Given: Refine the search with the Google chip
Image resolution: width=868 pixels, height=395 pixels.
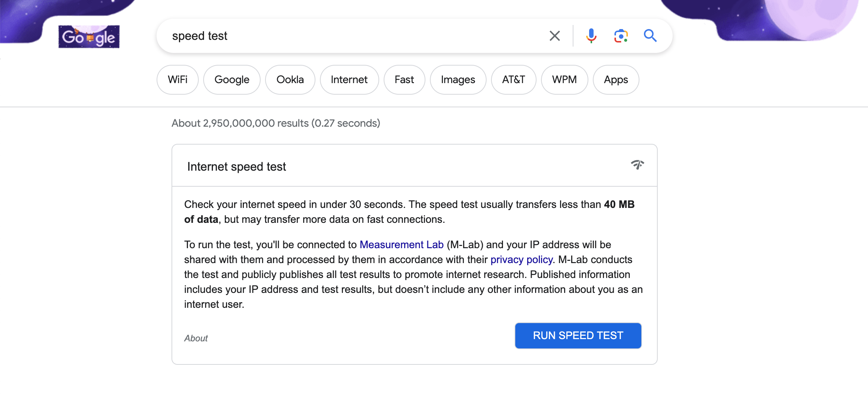Looking at the screenshot, I should pyautogui.click(x=232, y=79).
